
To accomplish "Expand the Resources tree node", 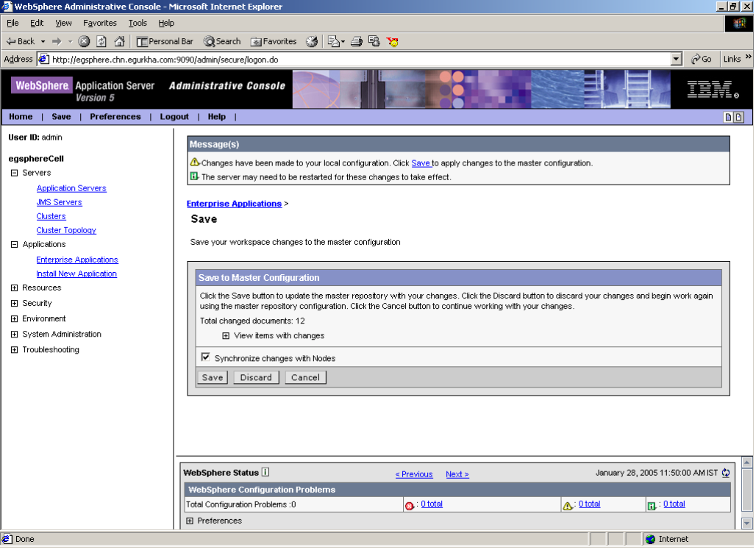I will click(x=15, y=287).
